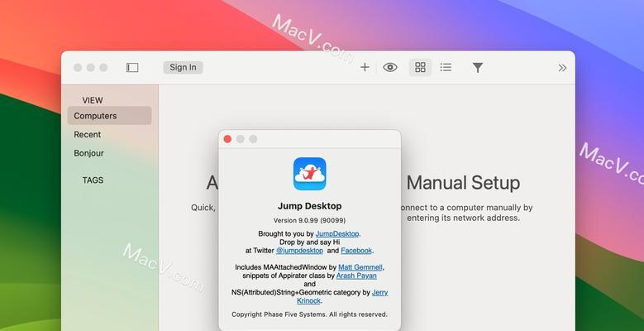Open the Matt Gemmell link

[x=360, y=267]
